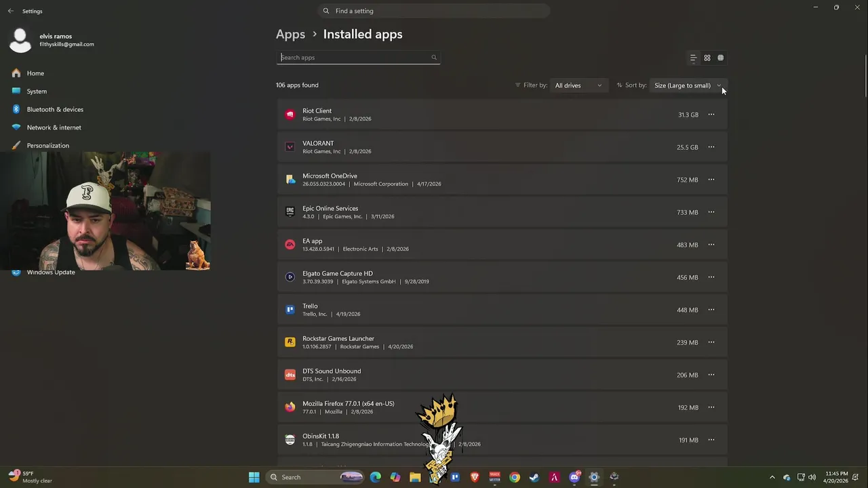Open options menu for Epic Online Services
Image resolution: width=868 pixels, height=488 pixels.
(711, 212)
